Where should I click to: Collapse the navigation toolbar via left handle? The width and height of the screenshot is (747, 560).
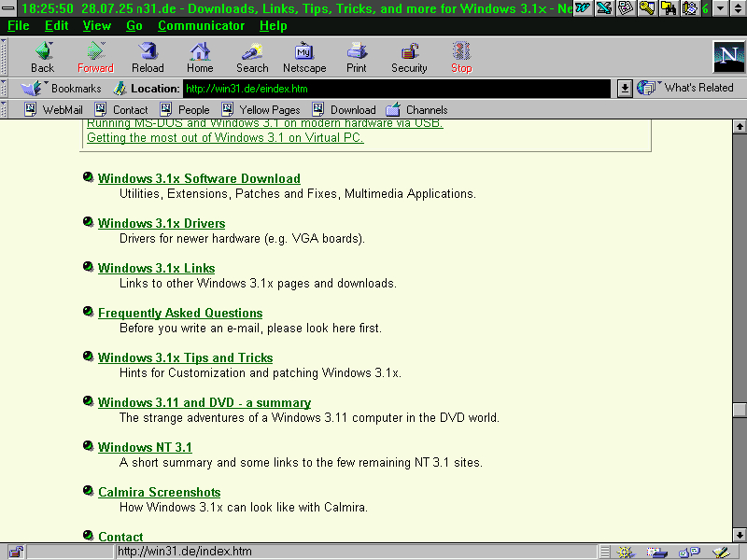point(6,56)
